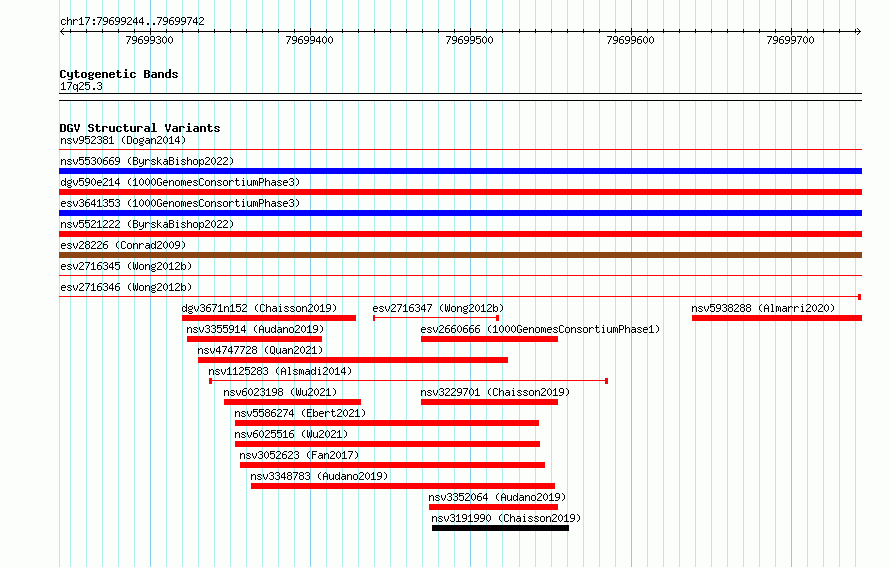
Task: Click the nsv952381 (Dogan2014) variant label
Action: (x=123, y=140)
